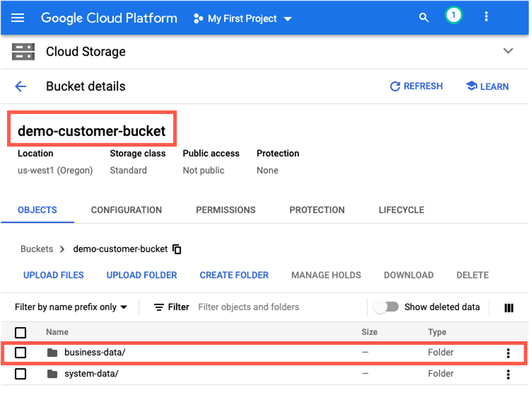Click the Buckets breadcrumb link

pyautogui.click(x=36, y=249)
